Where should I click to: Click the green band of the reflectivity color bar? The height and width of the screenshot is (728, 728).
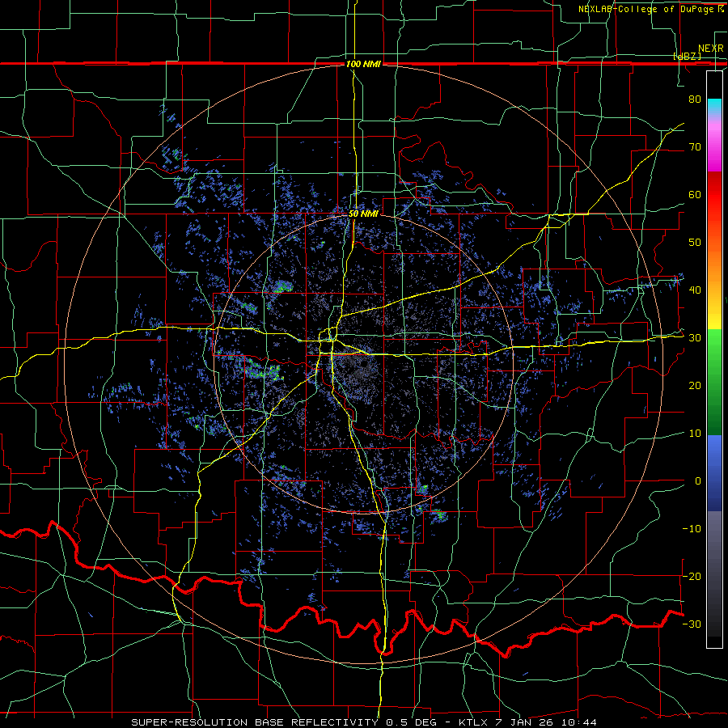click(x=714, y=382)
